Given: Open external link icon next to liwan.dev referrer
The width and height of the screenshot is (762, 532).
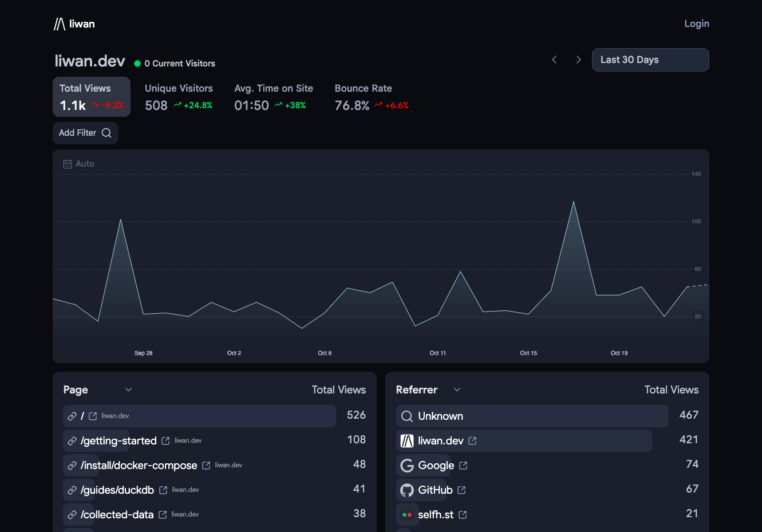Looking at the screenshot, I should (x=472, y=441).
